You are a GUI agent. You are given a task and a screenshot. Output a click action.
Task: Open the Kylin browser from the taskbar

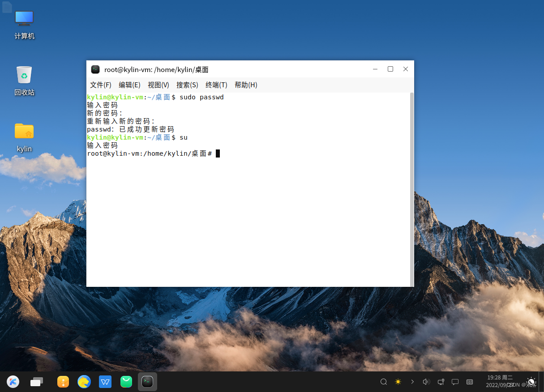[84, 382]
